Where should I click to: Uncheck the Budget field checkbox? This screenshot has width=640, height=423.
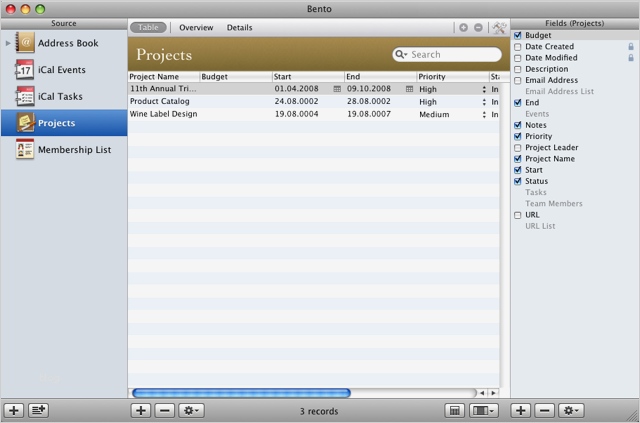coord(518,36)
